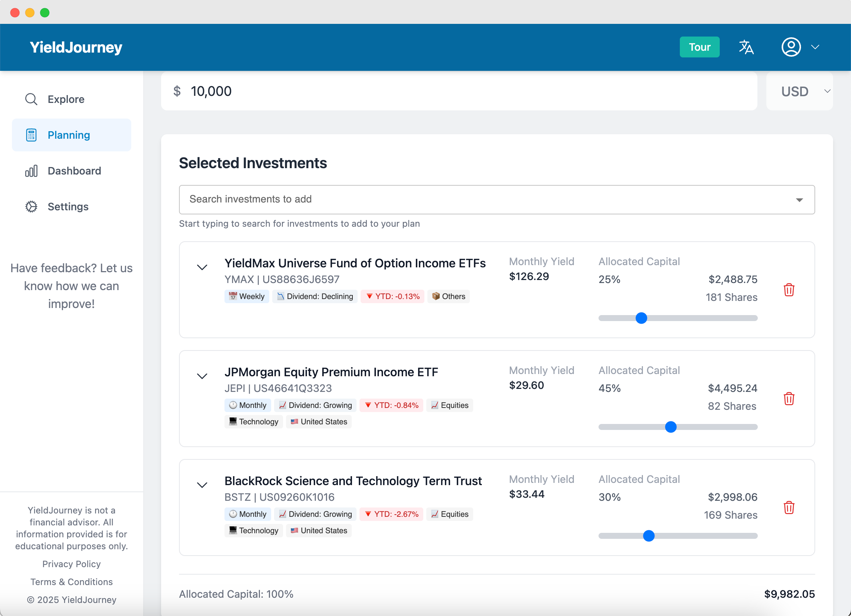Delete YMAX investment with trash icon
The width and height of the screenshot is (851, 616).
[789, 290]
